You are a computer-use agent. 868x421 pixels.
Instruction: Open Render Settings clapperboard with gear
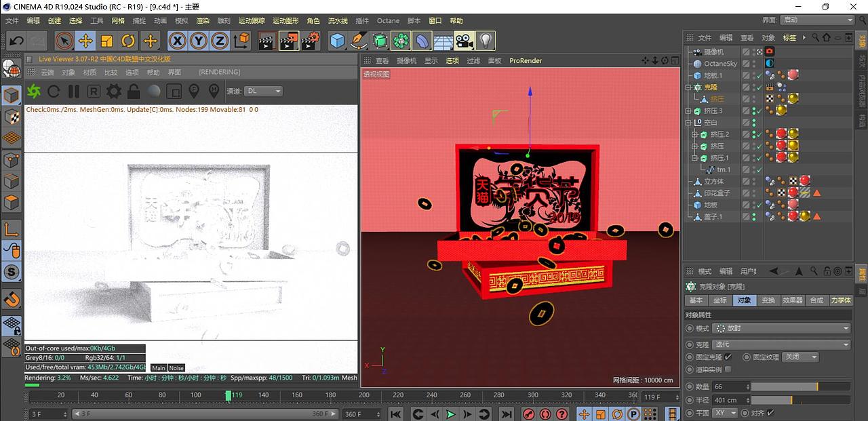pos(311,41)
